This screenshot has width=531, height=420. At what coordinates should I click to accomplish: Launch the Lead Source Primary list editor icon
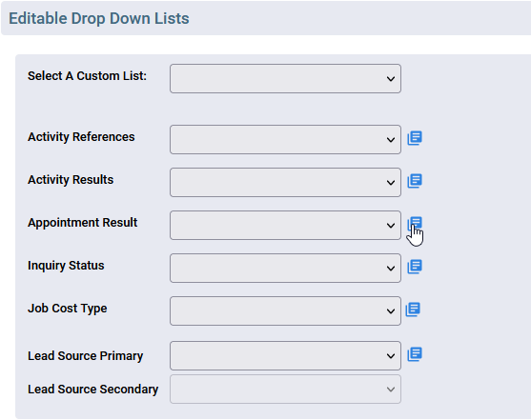(415, 354)
